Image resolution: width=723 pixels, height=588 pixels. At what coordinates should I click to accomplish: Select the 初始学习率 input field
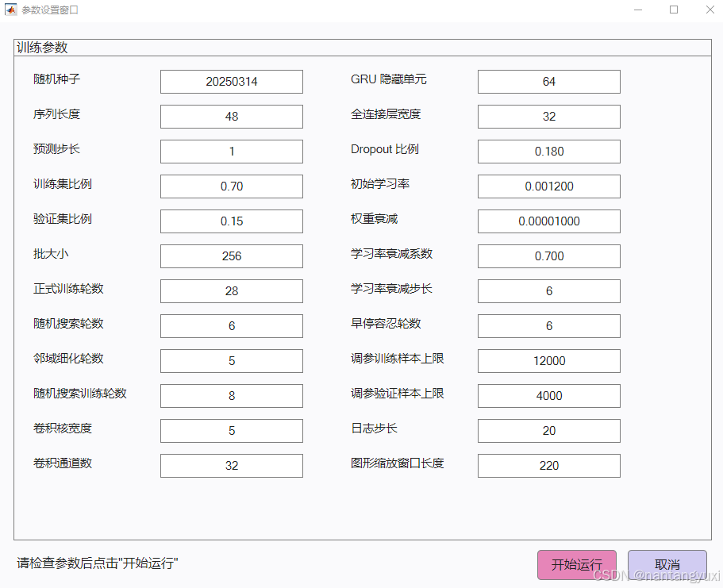[549, 186]
